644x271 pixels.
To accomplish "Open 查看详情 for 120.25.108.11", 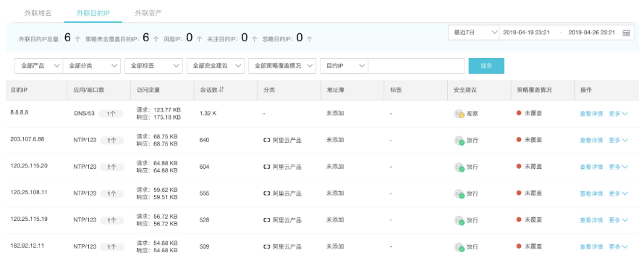I will [591, 193].
